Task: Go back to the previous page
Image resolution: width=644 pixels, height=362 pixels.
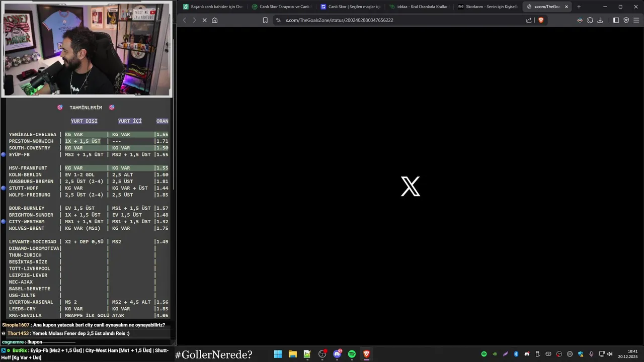Action: (x=184, y=20)
